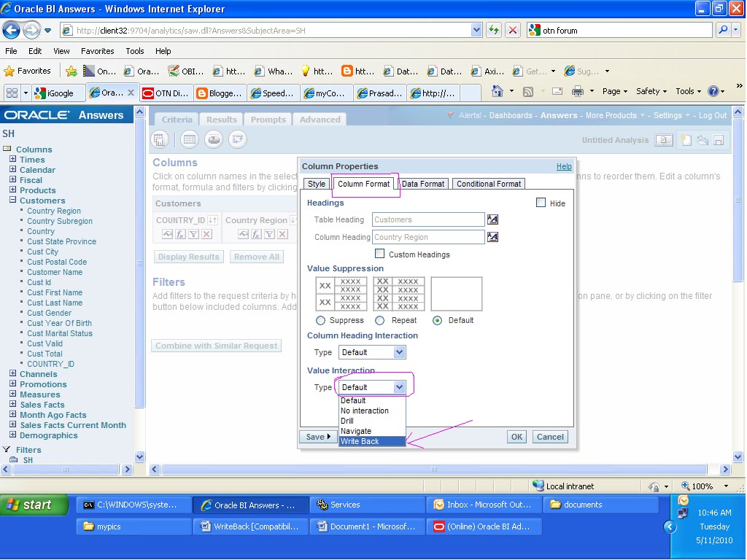Viewport: 747px width, 560px height.
Task: Click the RSS feeds icon
Action: tap(528, 91)
